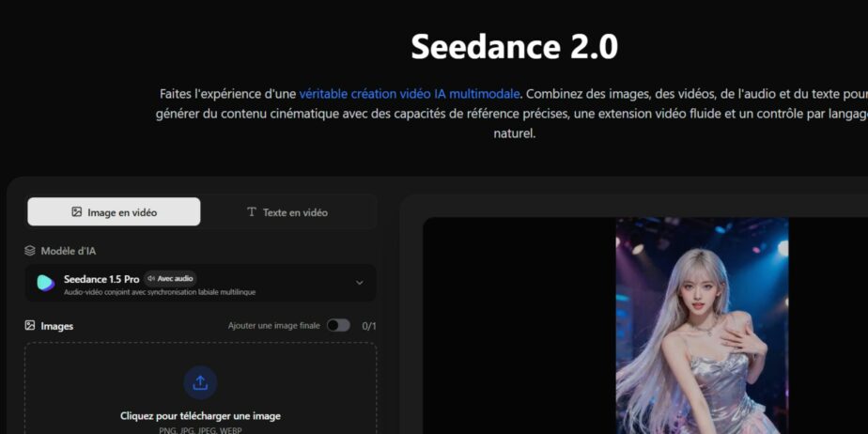The width and height of the screenshot is (868, 434).
Task: Click the upload arrow icon
Action: (200, 382)
